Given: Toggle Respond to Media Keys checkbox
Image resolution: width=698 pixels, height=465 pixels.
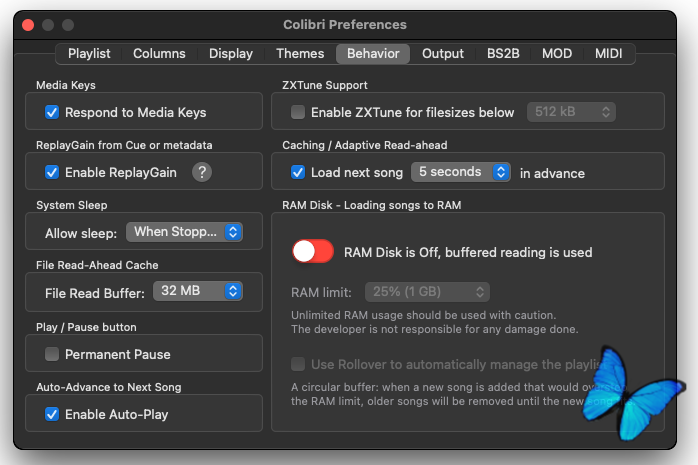Looking at the screenshot, I should (52, 112).
